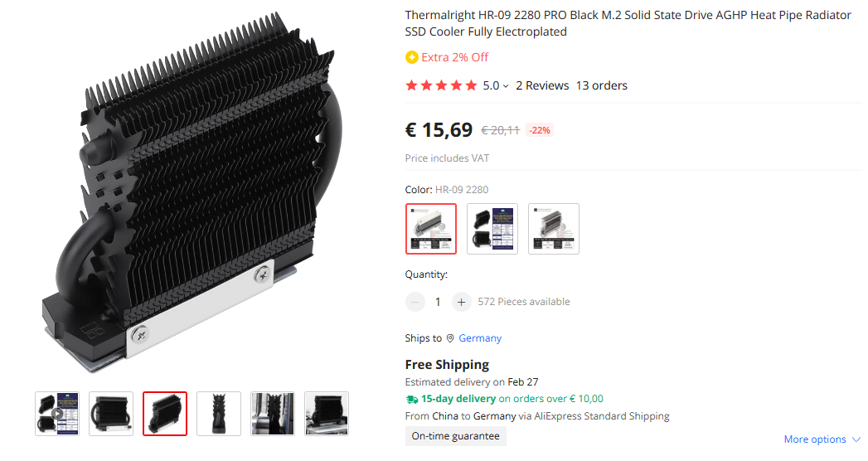This screenshot has height=461, width=868.
Task: Click the quantity number field
Action: point(438,302)
